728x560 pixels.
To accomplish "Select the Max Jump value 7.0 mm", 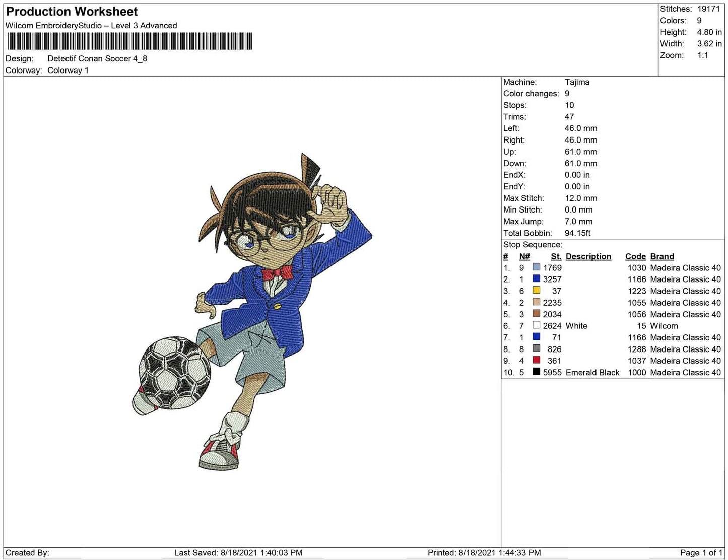I will (x=578, y=222).
